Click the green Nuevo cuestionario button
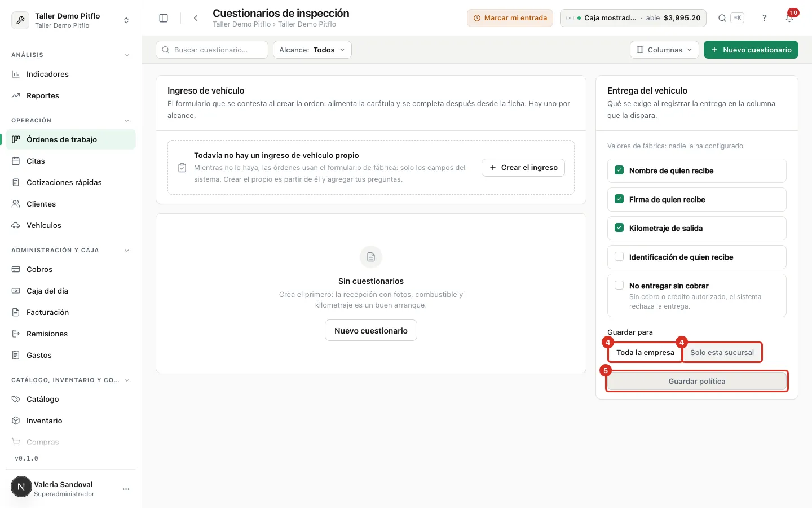The height and width of the screenshot is (508, 812). click(751, 50)
